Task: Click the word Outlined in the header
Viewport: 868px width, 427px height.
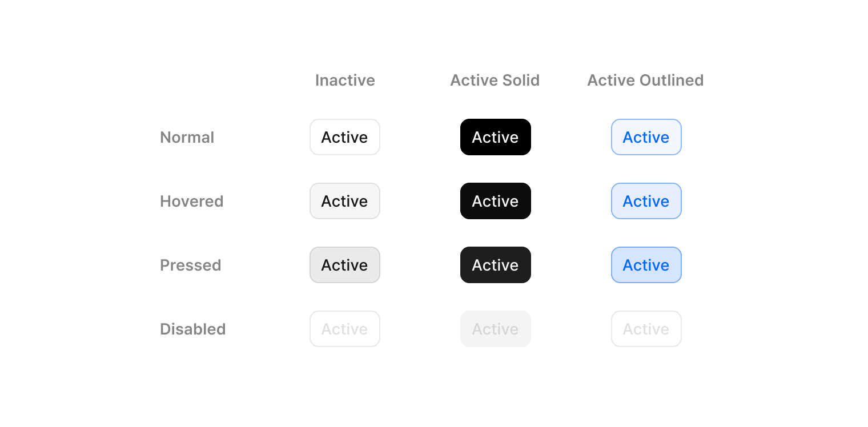Action: [x=671, y=80]
